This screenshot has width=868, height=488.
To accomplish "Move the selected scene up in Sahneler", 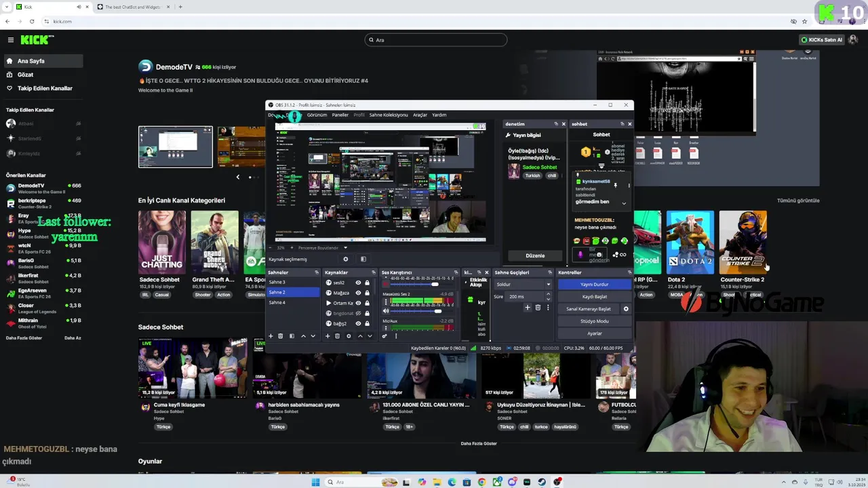I will tap(303, 336).
